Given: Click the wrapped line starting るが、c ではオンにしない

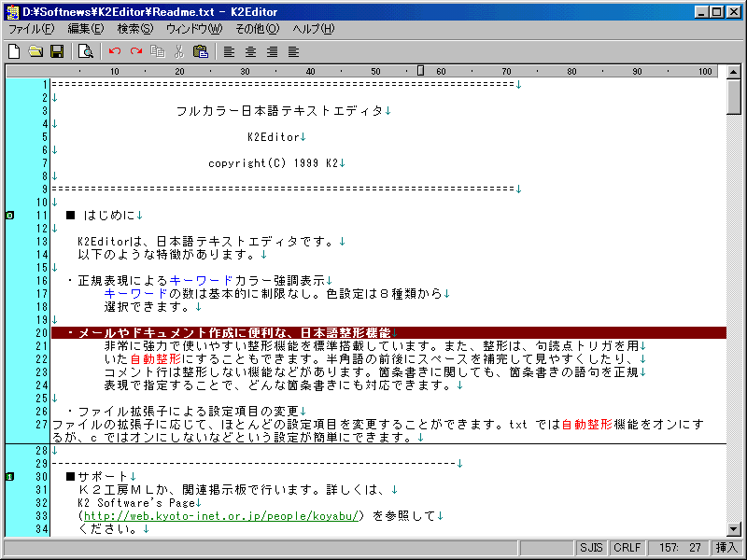Looking at the screenshot, I should point(233,438).
